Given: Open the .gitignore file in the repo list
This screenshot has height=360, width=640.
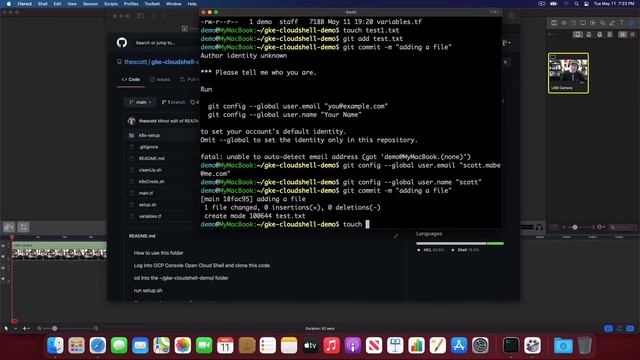Looking at the screenshot, I should click(148, 147).
